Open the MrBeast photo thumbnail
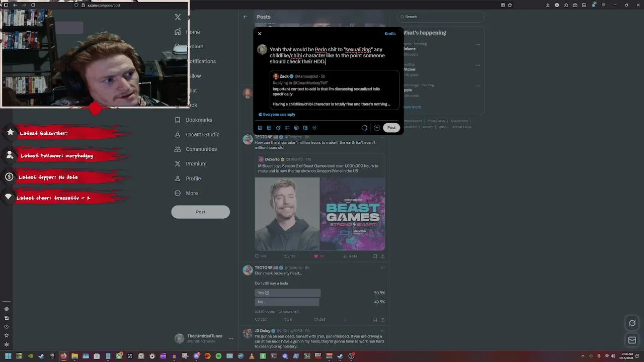Viewport: 644px width, 362px height. [x=287, y=214]
